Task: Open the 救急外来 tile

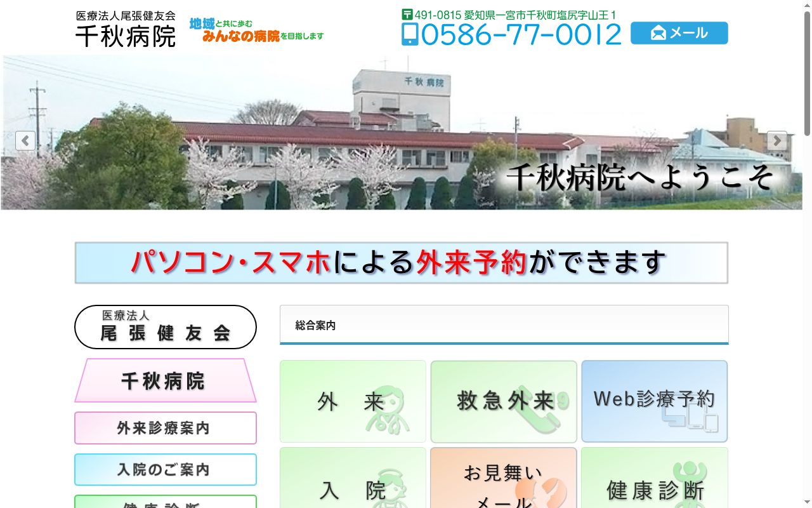Action: pyautogui.click(x=504, y=401)
